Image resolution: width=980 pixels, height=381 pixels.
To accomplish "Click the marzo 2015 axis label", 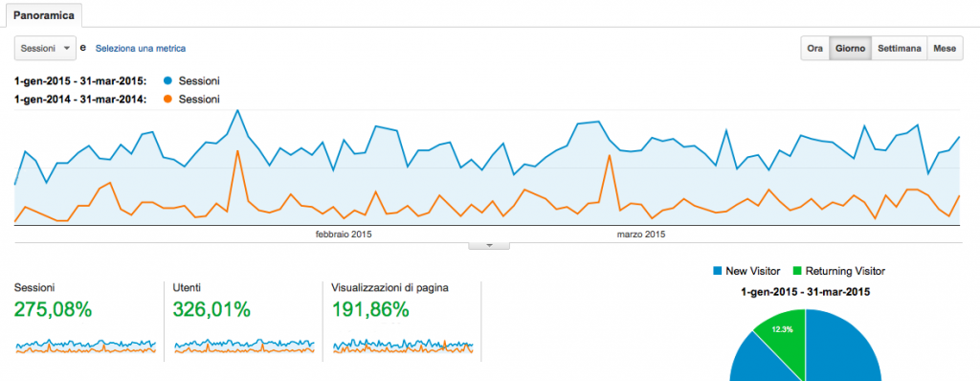I will [x=641, y=235].
